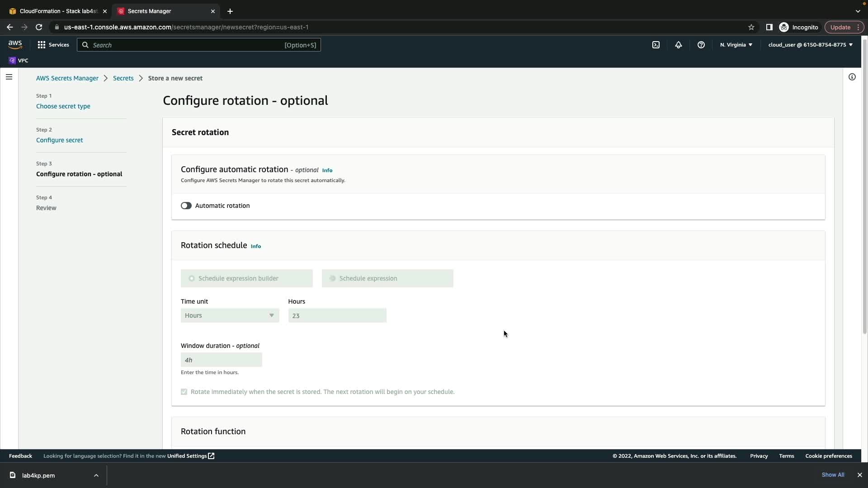This screenshot has width=868, height=488.
Task: Switch to the CloudFormation browser tab
Action: tap(58, 11)
